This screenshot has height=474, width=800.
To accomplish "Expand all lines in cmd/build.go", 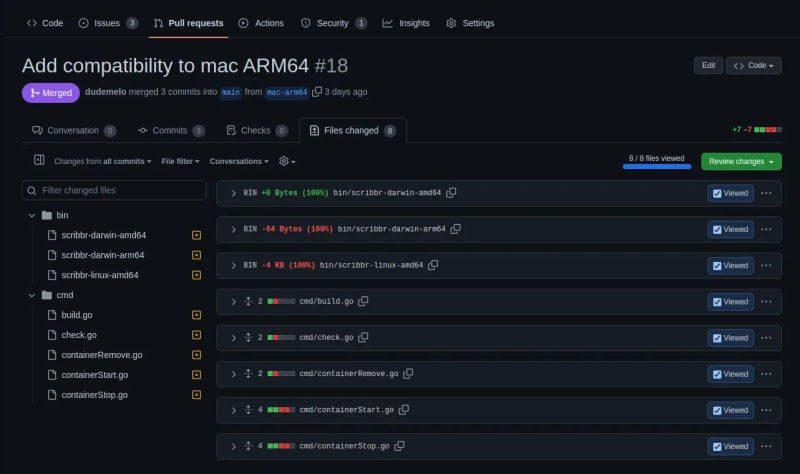I will click(x=248, y=302).
